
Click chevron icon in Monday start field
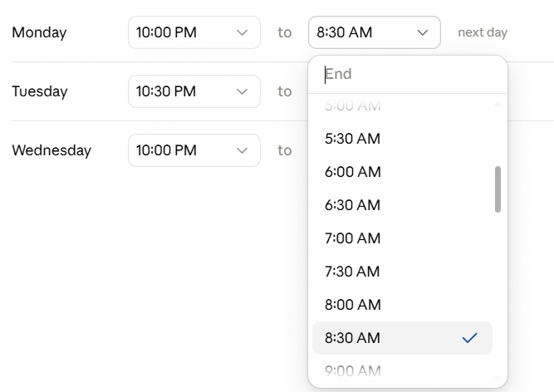242,33
